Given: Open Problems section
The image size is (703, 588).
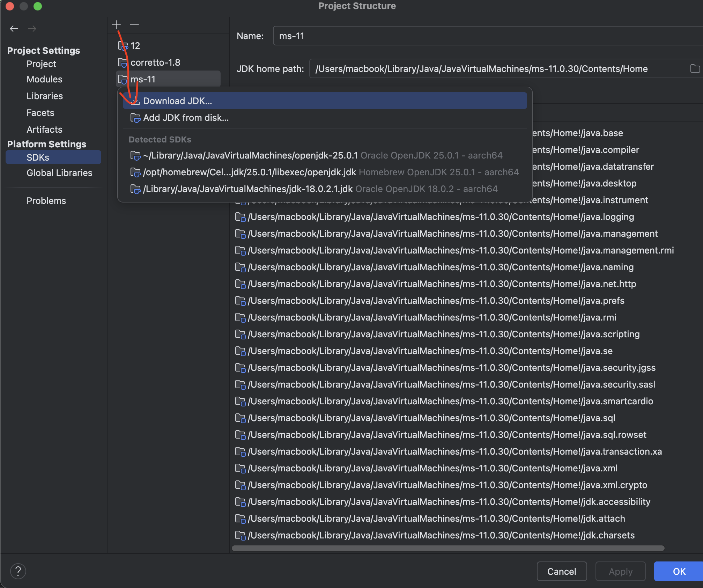Looking at the screenshot, I should pos(46,201).
